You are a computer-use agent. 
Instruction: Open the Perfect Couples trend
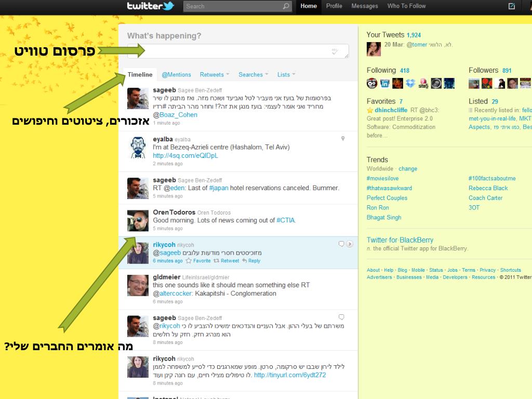387,198
